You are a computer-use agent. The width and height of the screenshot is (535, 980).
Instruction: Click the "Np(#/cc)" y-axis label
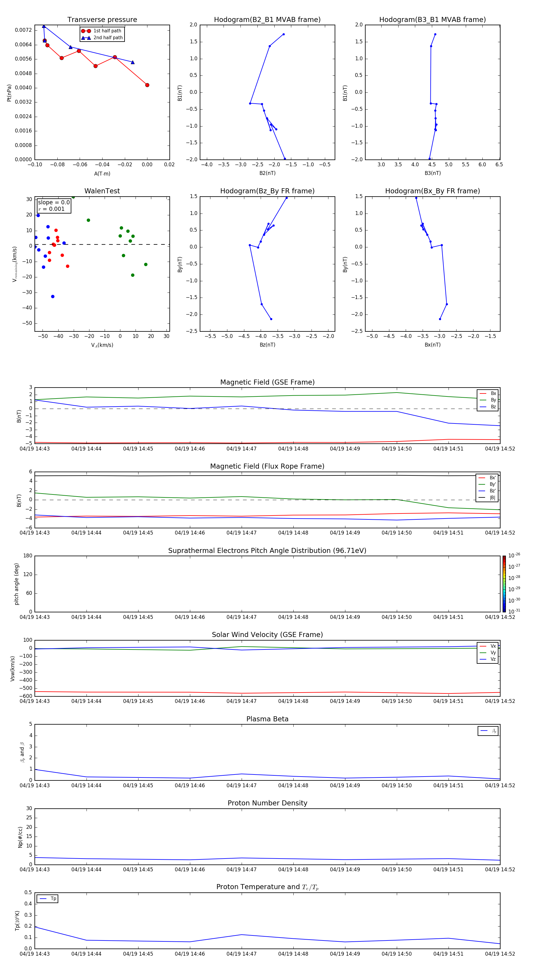(x=20, y=837)
